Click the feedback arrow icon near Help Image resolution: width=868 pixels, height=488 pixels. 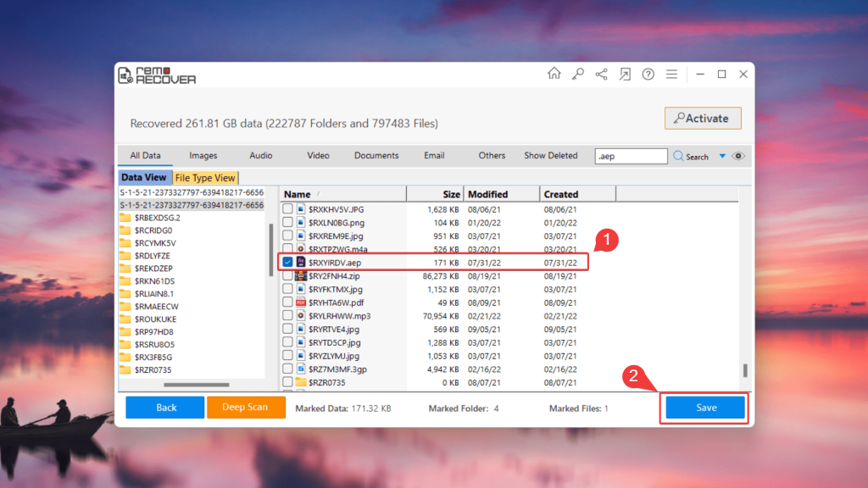pyautogui.click(x=625, y=74)
